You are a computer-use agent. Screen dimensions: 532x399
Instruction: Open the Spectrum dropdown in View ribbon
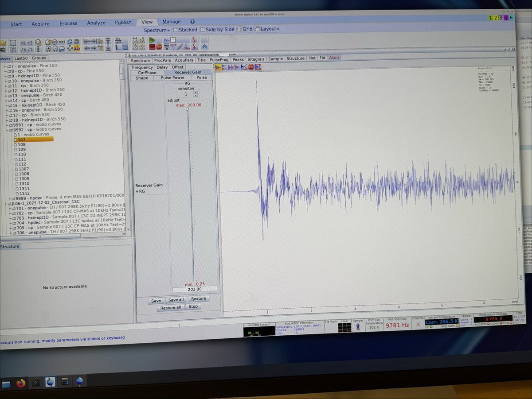pos(157,30)
